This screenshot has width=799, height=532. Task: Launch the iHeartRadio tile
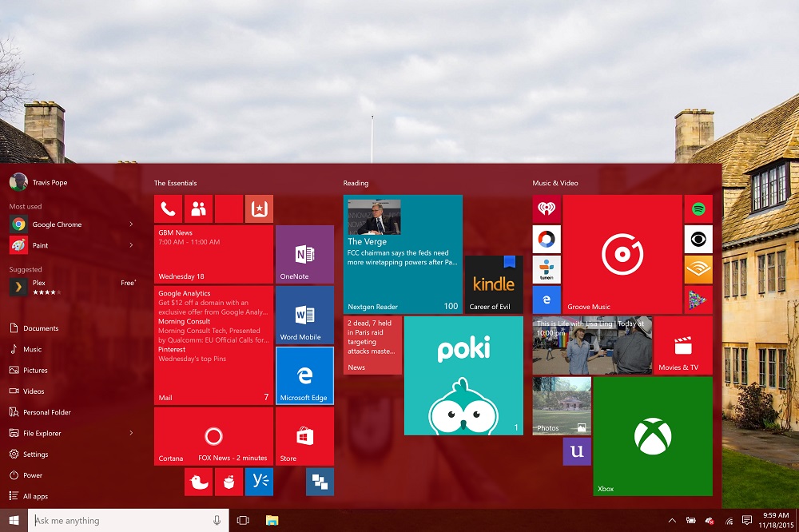547,209
